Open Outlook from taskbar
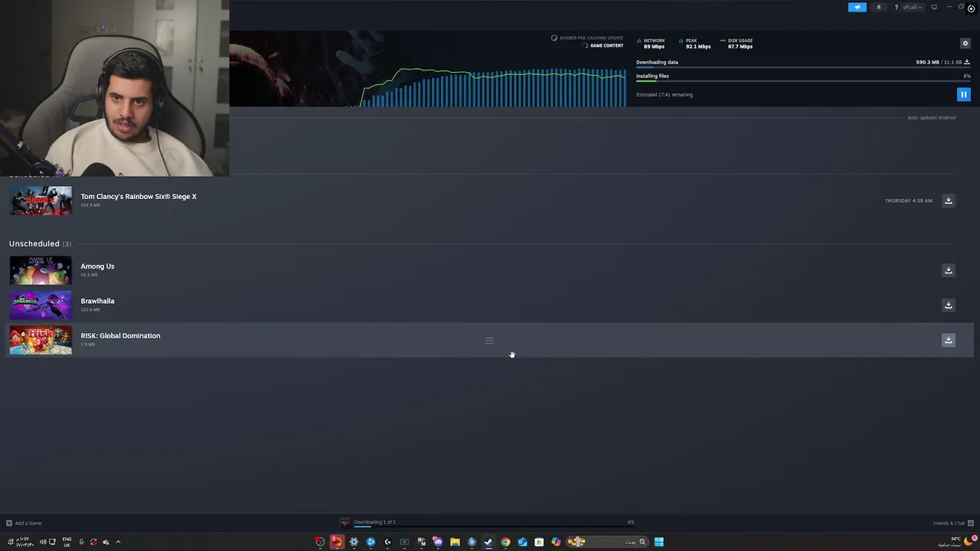980x551 pixels. [x=522, y=542]
